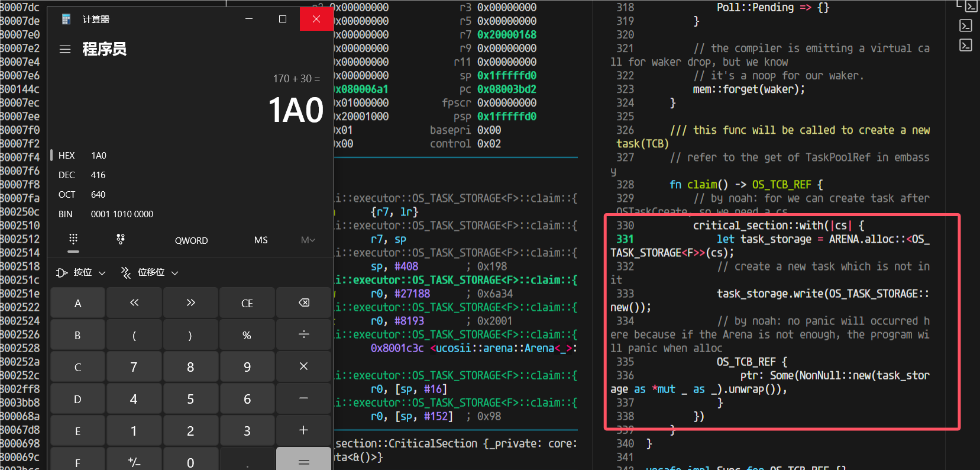Click the backspace key in calculator

tap(304, 303)
